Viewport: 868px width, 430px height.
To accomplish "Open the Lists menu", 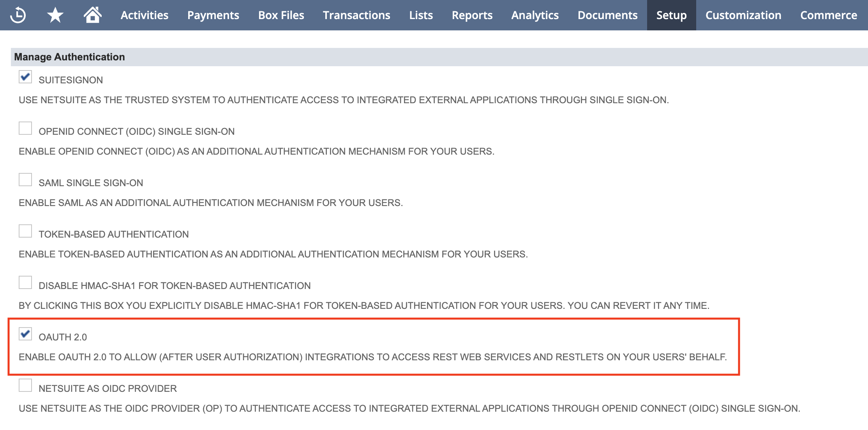I will [x=421, y=15].
